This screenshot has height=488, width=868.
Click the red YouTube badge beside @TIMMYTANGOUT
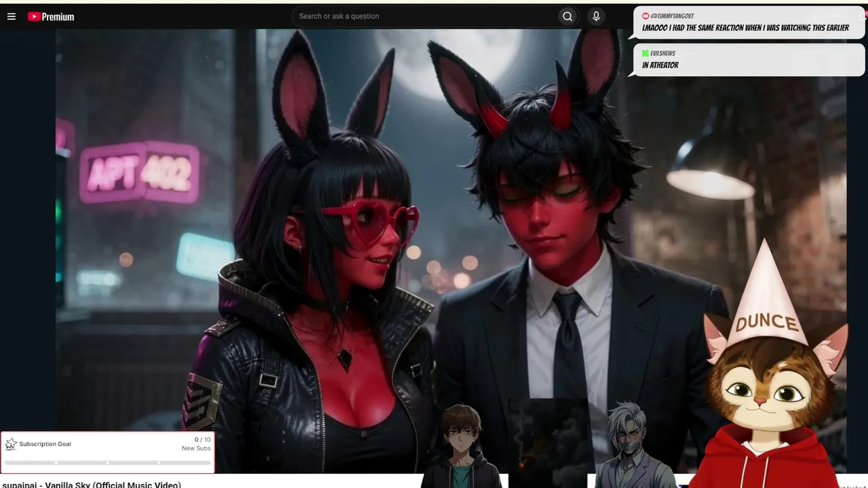click(x=646, y=16)
